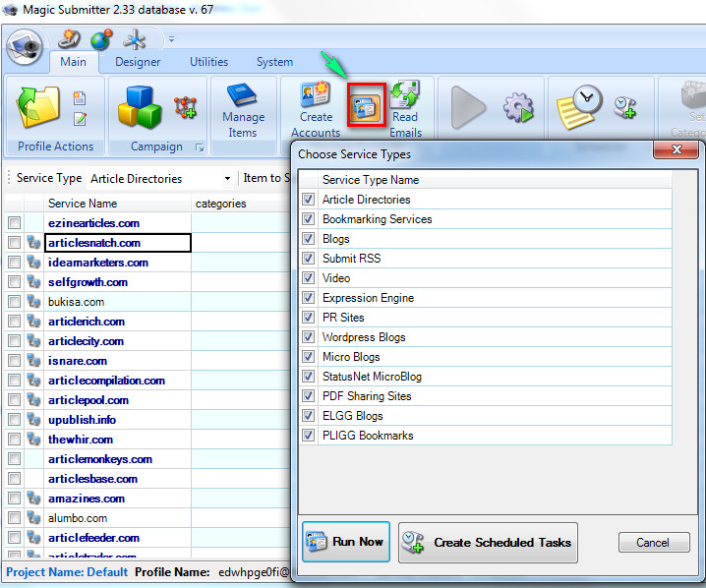Uncheck PR Sites service type

tap(309, 318)
